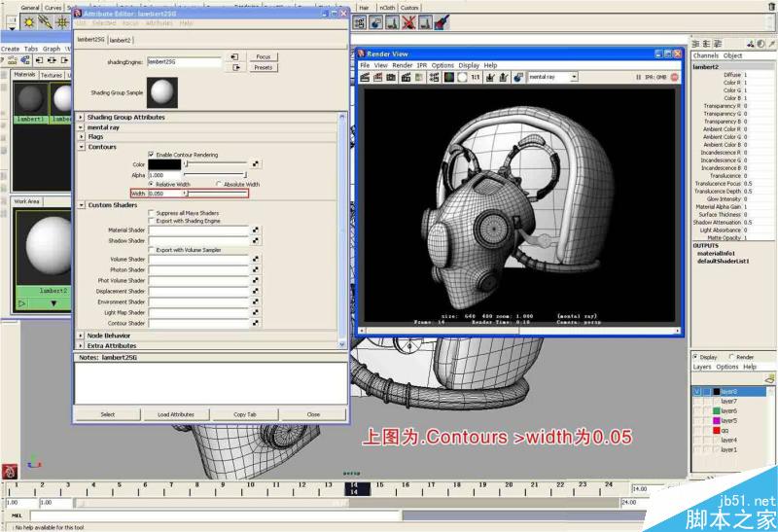Uncheck Enable Contour Rendering
Image resolution: width=778 pixels, height=532 pixels.
pyautogui.click(x=151, y=155)
